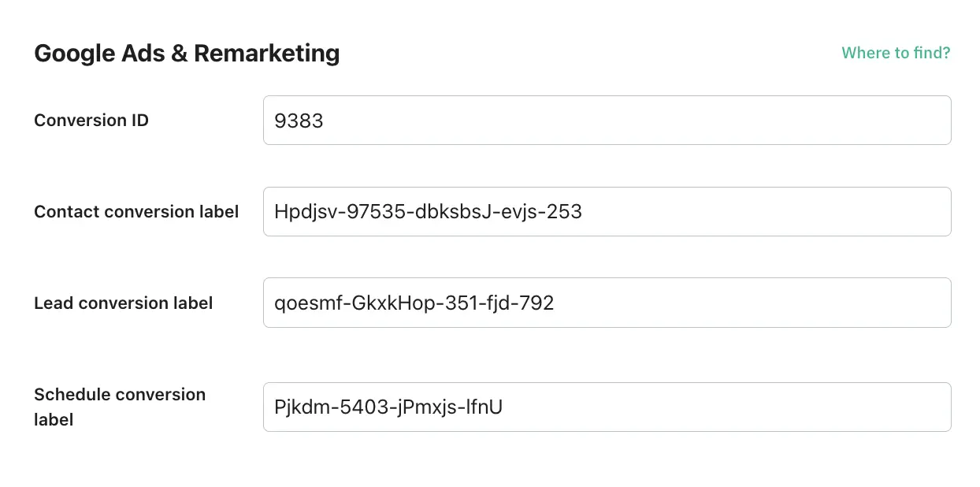The width and height of the screenshot is (980, 487).
Task: Click the Schedule conversion label caption
Action: click(x=120, y=407)
